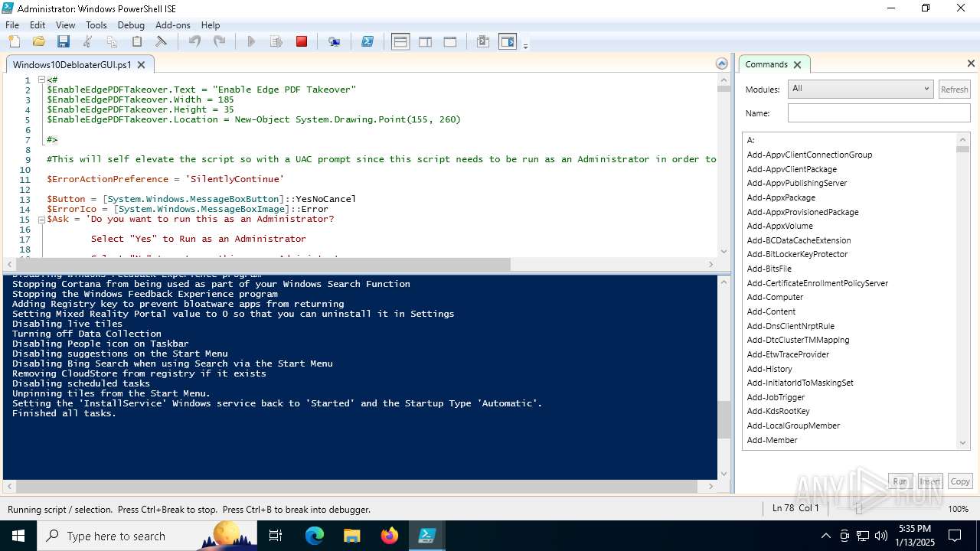
Task: Click the New script toolbar icon
Action: 14,41
